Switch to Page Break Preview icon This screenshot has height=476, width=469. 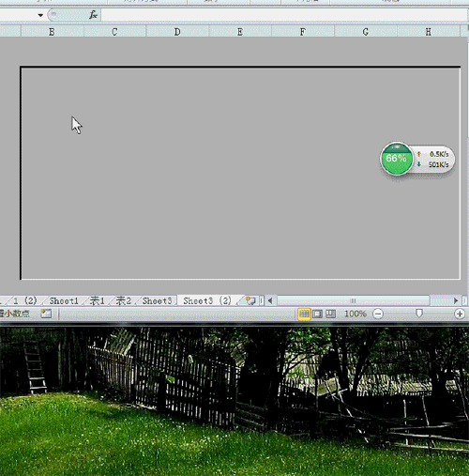tap(330, 314)
